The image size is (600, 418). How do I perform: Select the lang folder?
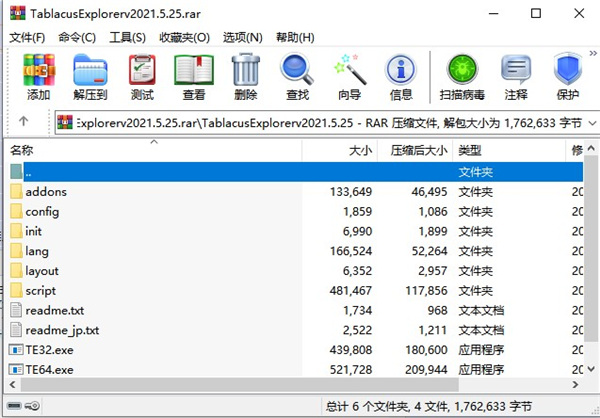(x=295, y=251)
